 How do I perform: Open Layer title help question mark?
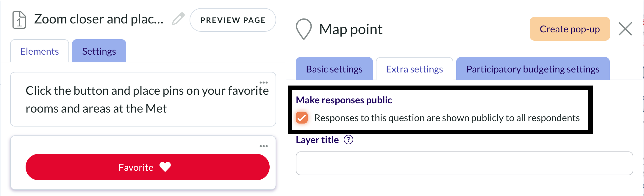tap(348, 140)
